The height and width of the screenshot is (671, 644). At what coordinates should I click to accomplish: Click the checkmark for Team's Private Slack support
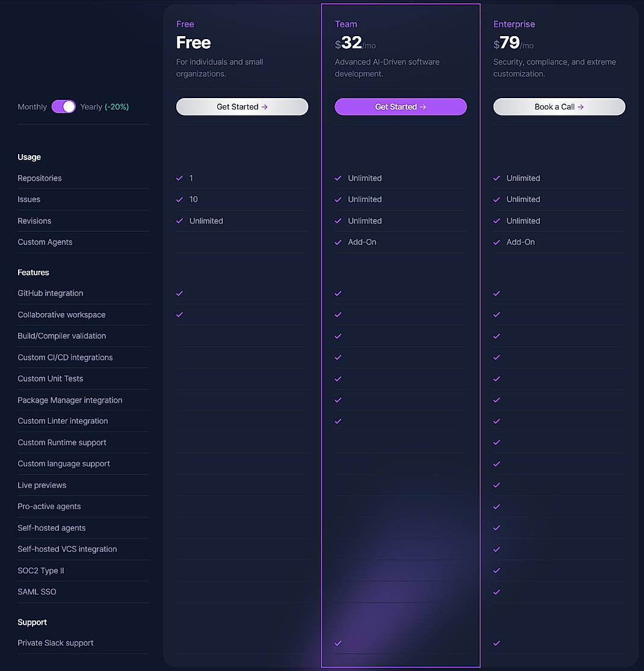pos(338,643)
